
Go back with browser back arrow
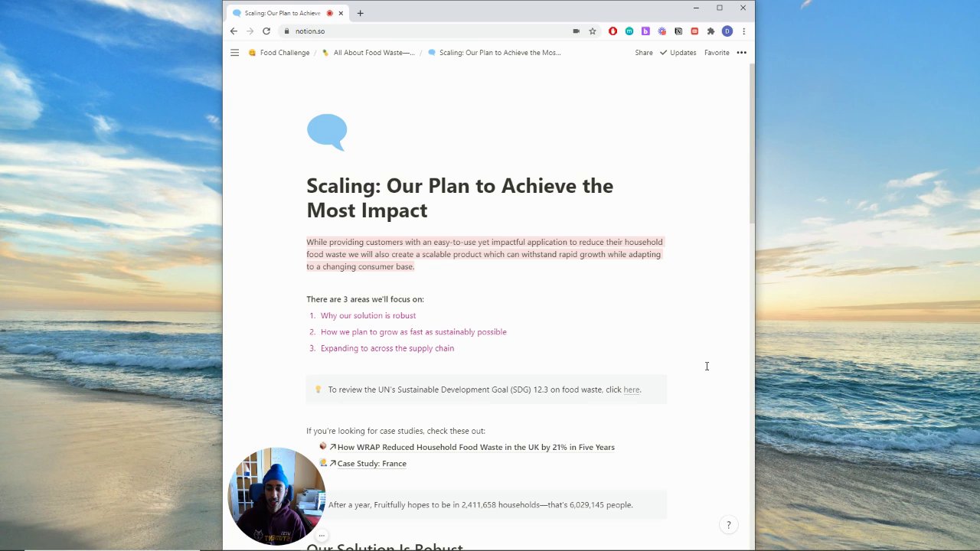[234, 31]
